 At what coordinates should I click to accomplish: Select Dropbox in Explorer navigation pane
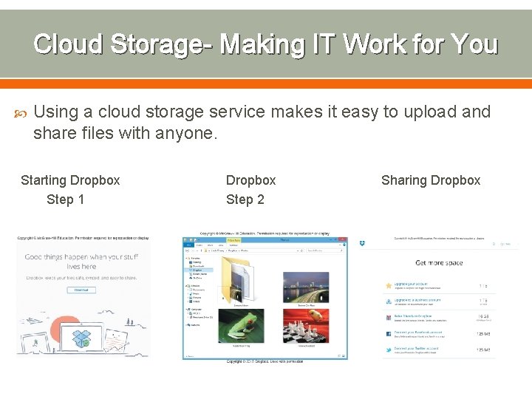(197, 270)
